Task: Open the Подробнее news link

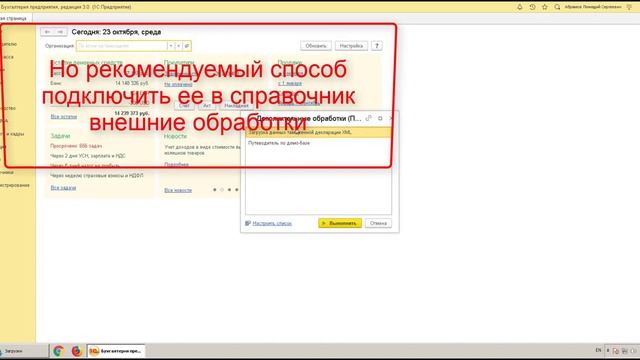Action: point(176,164)
